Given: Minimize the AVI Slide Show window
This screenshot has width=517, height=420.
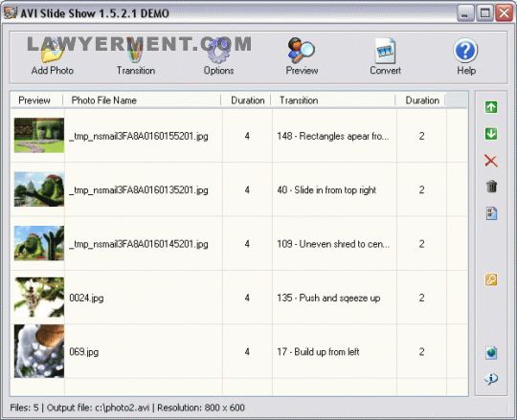Looking at the screenshot, I should (465, 13).
